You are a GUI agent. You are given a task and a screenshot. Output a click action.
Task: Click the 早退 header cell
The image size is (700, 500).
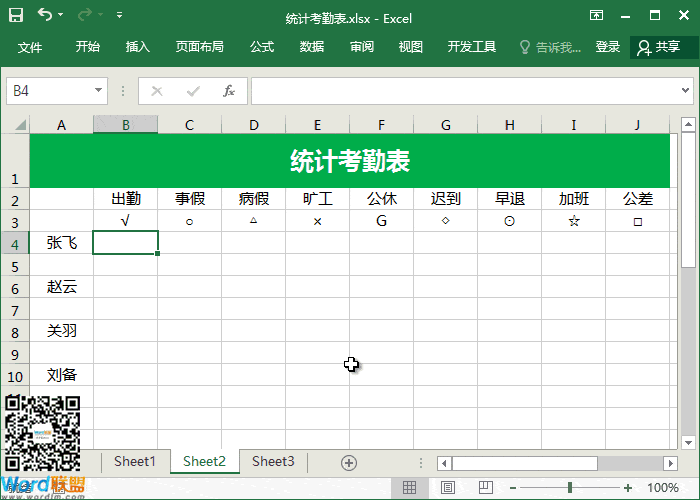click(x=509, y=199)
